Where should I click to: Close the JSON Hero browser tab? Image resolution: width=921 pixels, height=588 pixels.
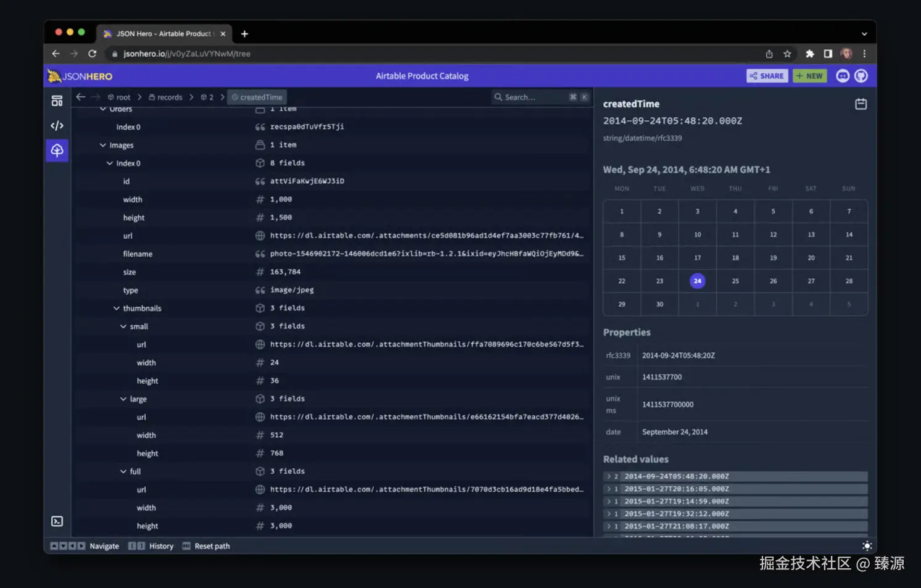223,34
